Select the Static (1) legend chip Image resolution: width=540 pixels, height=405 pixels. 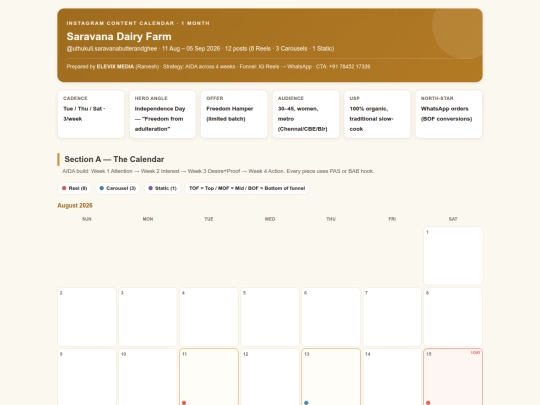point(162,188)
